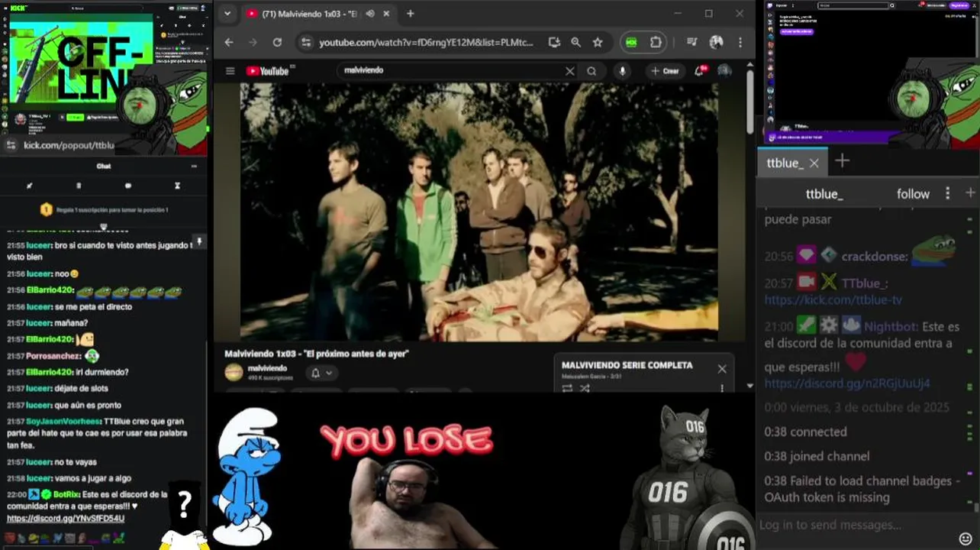Open a new Chrome tab
The height and width of the screenshot is (550, 980).
[x=410, y=14]
